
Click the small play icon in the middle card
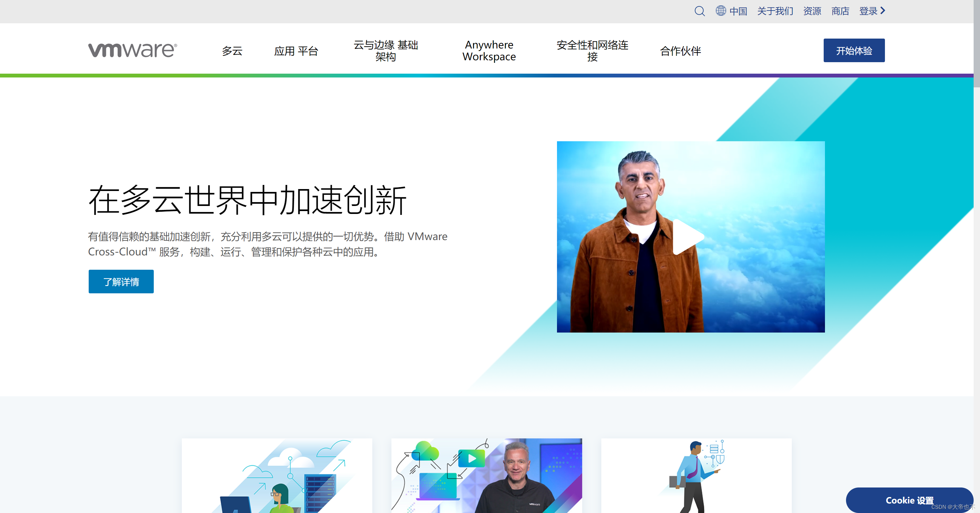point(471,458)
